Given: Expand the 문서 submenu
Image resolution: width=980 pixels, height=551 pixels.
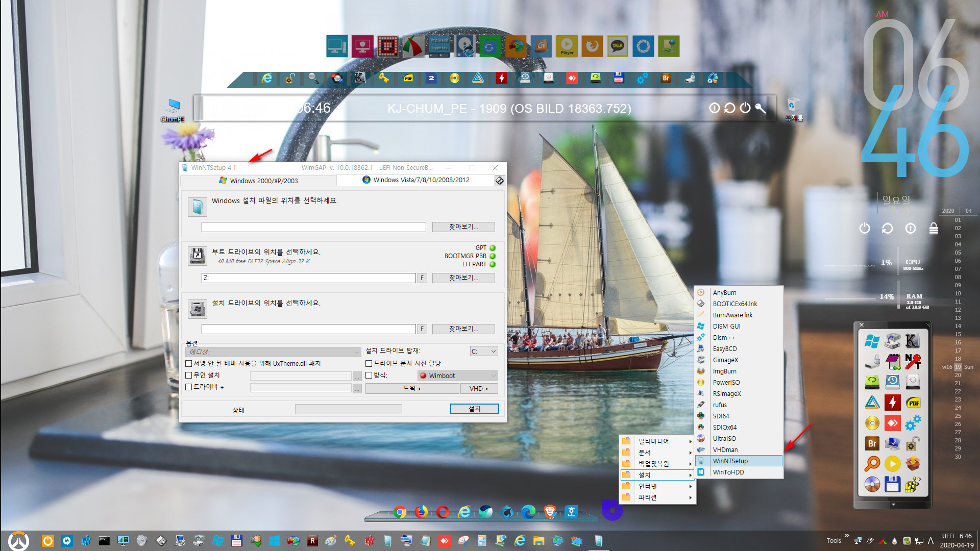Looking at the screenshot, I should (657, 453).
